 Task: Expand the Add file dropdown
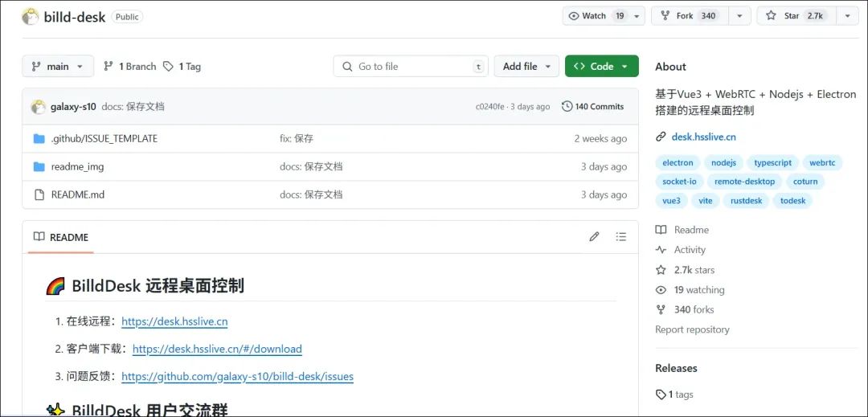click(x=526, y=67)
